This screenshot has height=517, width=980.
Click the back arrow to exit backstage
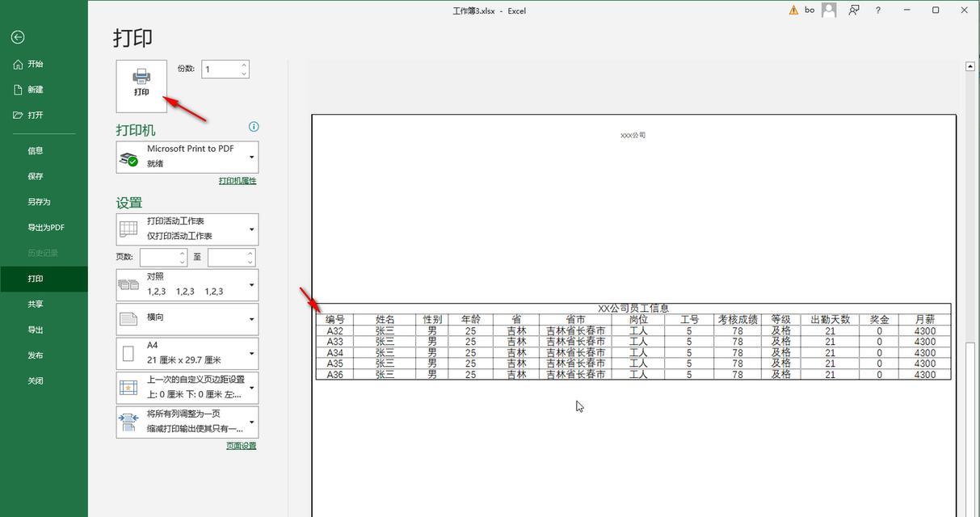[x=18, y=37]
